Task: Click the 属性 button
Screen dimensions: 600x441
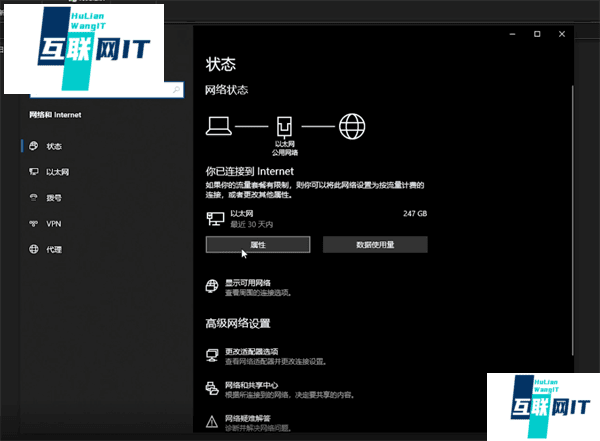Action: pos(257,244)
